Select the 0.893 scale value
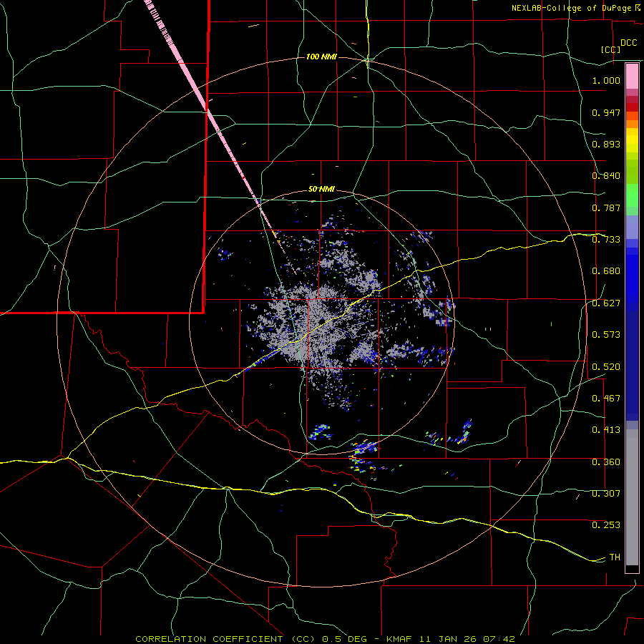 tap(606, 144)
